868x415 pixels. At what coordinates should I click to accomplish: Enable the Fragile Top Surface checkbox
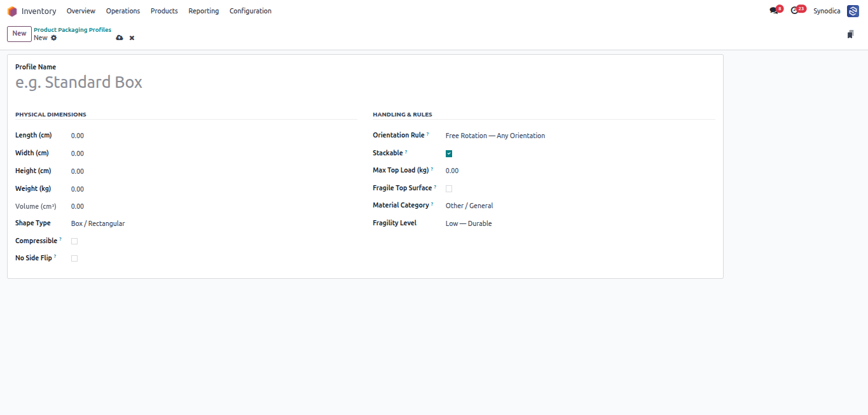[449, 188]
